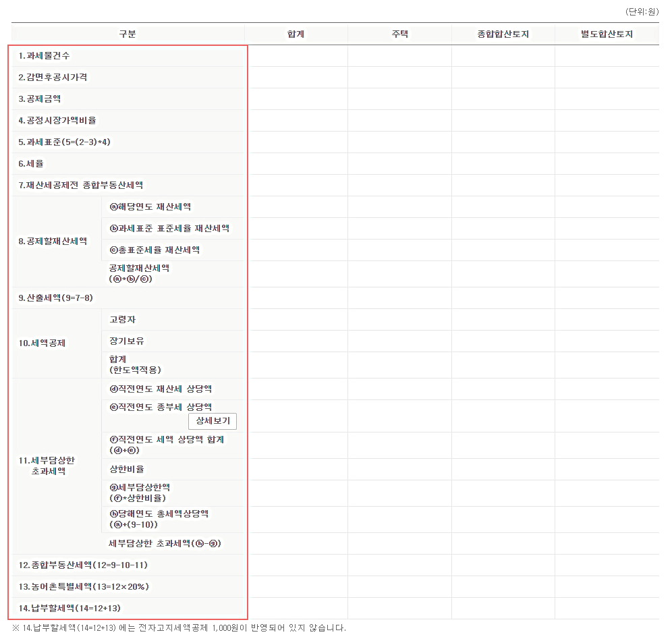Click the sub-row 고령자
Image resolution: width=672 pixels, height=643 pixels.
click(123, 319)
